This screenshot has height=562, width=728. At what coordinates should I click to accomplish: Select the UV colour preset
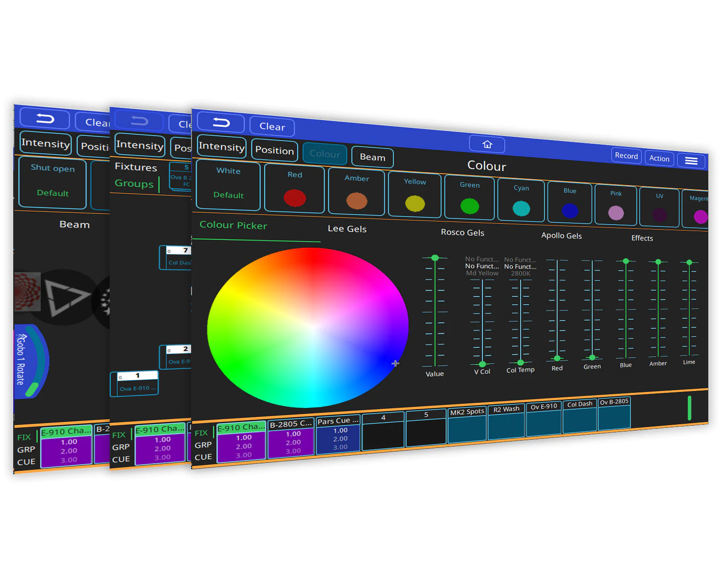coord(659,207)
